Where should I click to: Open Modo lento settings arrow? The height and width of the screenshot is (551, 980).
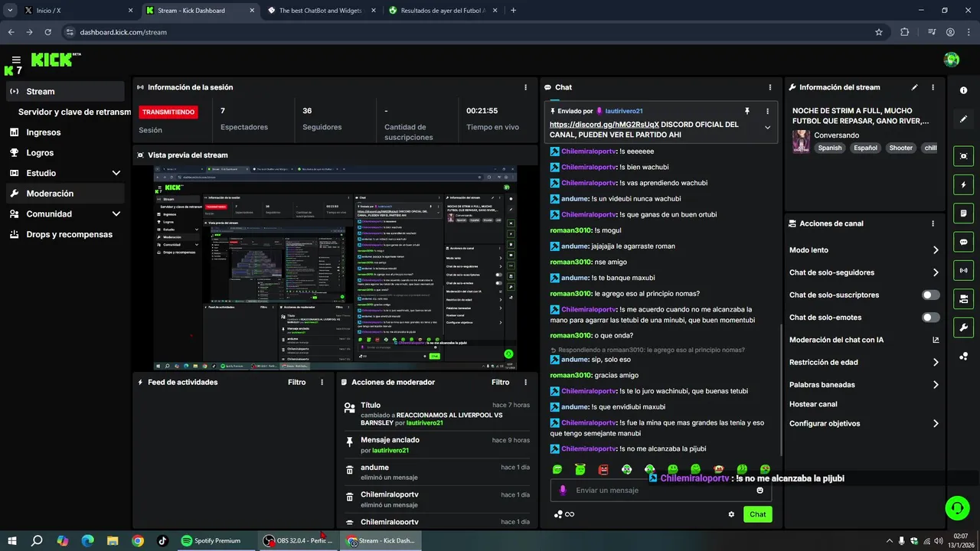[x=936, y=250]
